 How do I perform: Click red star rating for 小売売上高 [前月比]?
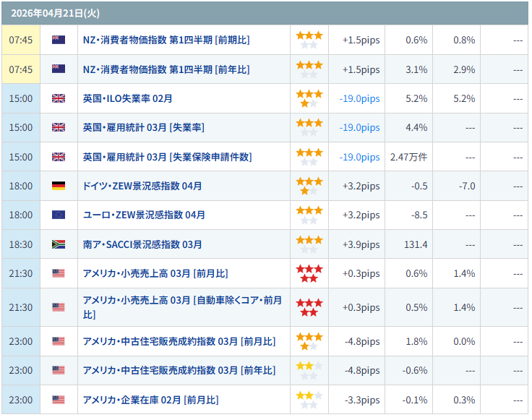(309, 273)
